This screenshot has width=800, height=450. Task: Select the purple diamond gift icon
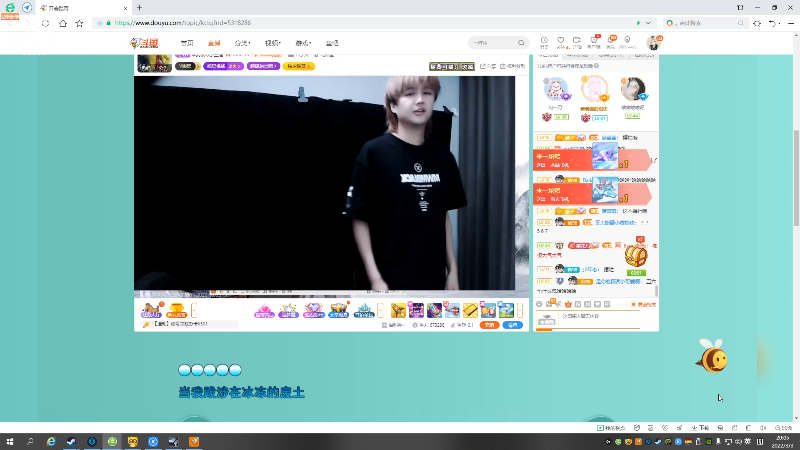pyautogui.click(x=313, y=310)
